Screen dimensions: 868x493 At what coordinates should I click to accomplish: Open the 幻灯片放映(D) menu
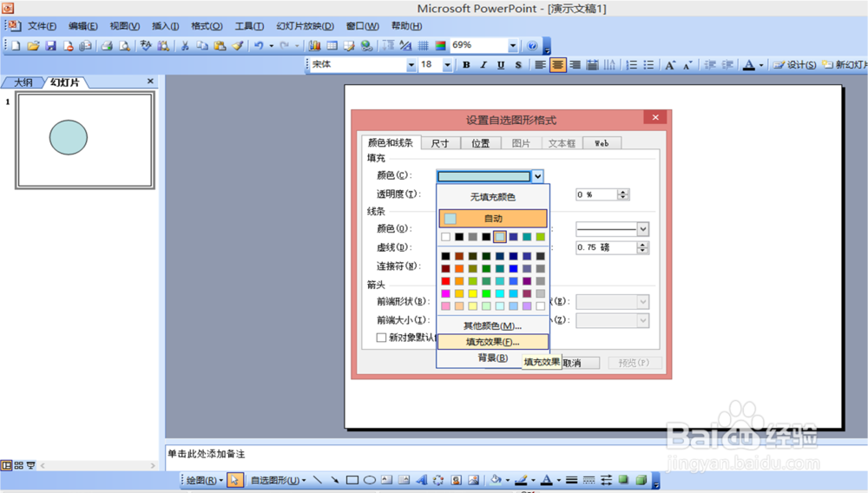click(305, 26)
